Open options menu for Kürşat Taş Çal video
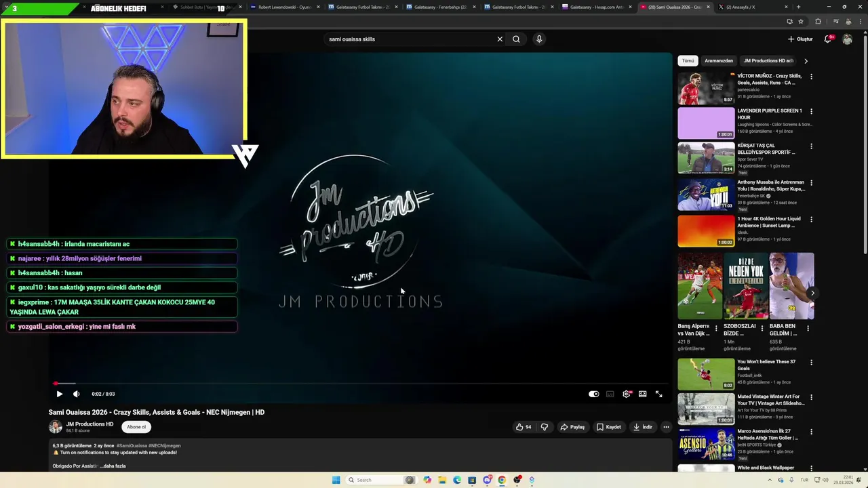 pyautogui.click(x=811, y=146)
